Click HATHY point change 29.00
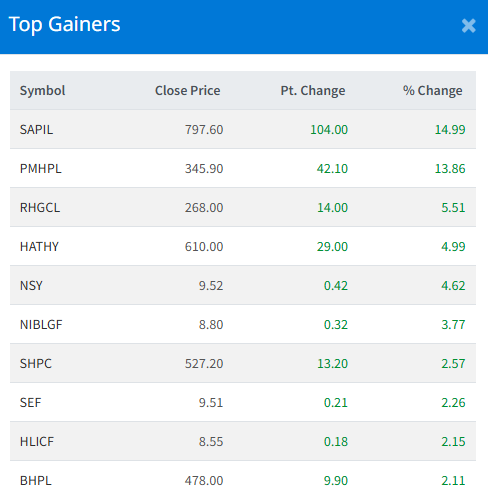Viewport: 488px width, 492px height. pyautogui.click(x=332, y=246)
